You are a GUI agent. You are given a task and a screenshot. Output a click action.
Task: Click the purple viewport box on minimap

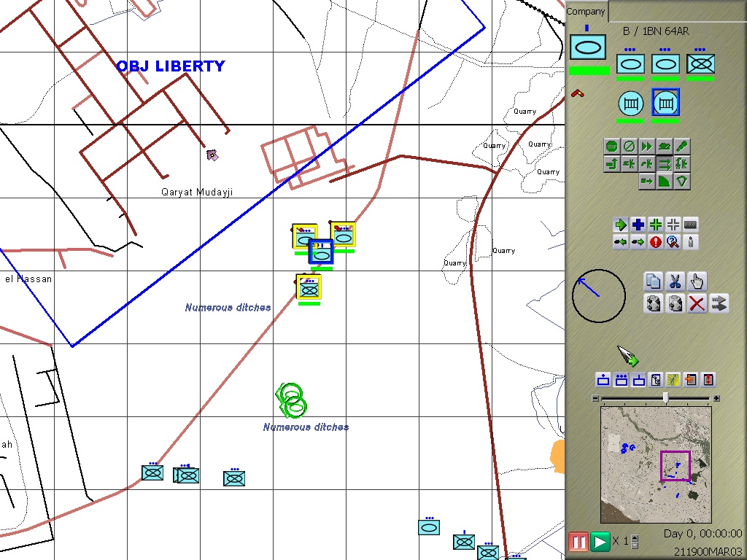pos(675,466)
